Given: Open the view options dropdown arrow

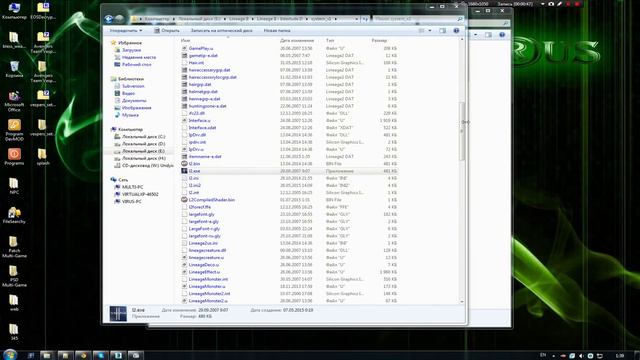Looking at the screenshot, I should coord(430,31).
